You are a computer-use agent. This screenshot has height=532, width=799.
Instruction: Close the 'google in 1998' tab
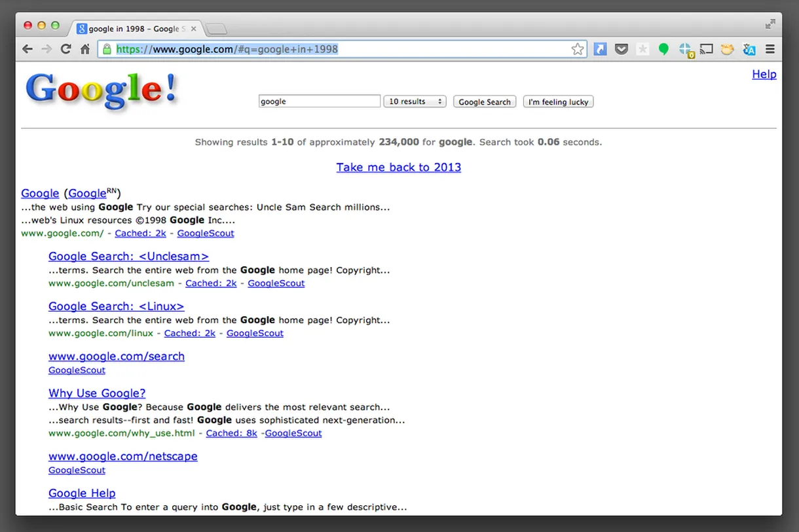[x=193, y=29]
